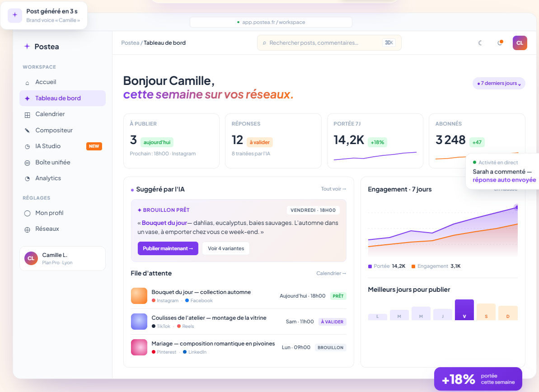Open Réseaux settings item

click(x=62, y=229)
